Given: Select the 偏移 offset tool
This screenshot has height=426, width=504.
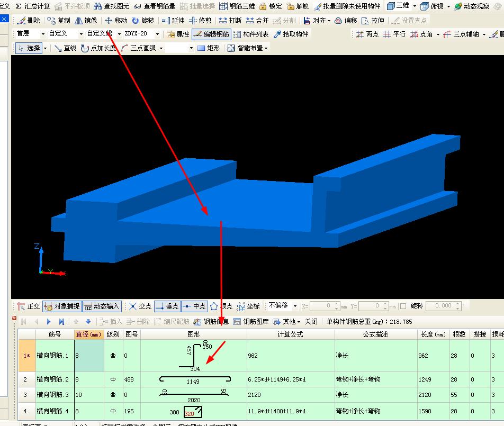Looking at the screenshot, I should (346, 21).
